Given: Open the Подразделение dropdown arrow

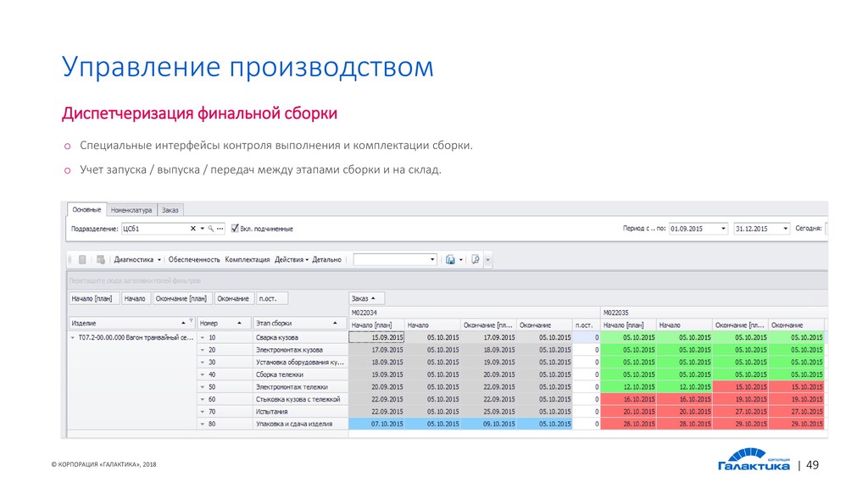Looking at the screenshot, I should point(202,229).
